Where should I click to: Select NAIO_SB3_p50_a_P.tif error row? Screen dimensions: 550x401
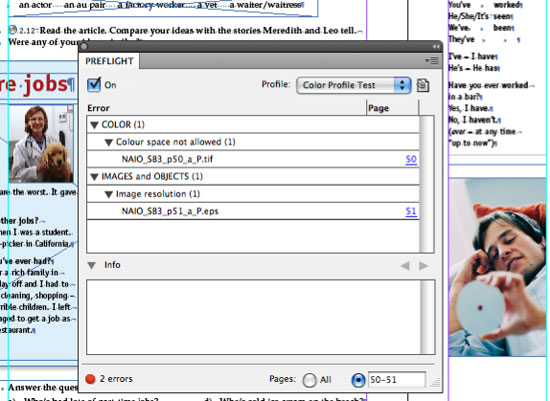click(x=253, y=159)
